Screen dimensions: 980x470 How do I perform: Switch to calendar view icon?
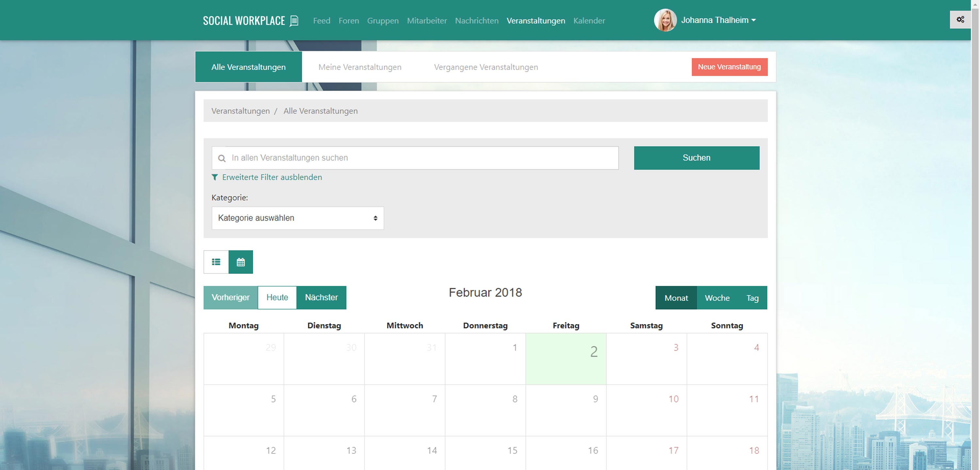(x=240, y=262)
